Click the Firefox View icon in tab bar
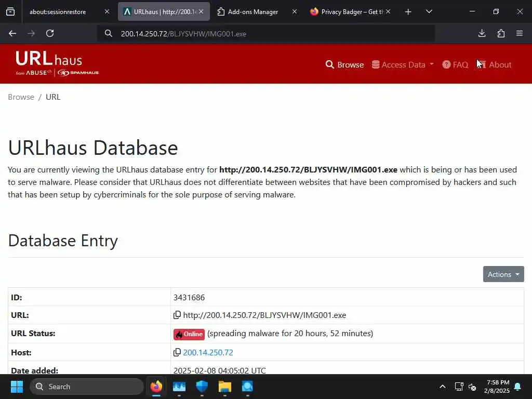This screenshot has height=399, width=532. coord(10,12)
